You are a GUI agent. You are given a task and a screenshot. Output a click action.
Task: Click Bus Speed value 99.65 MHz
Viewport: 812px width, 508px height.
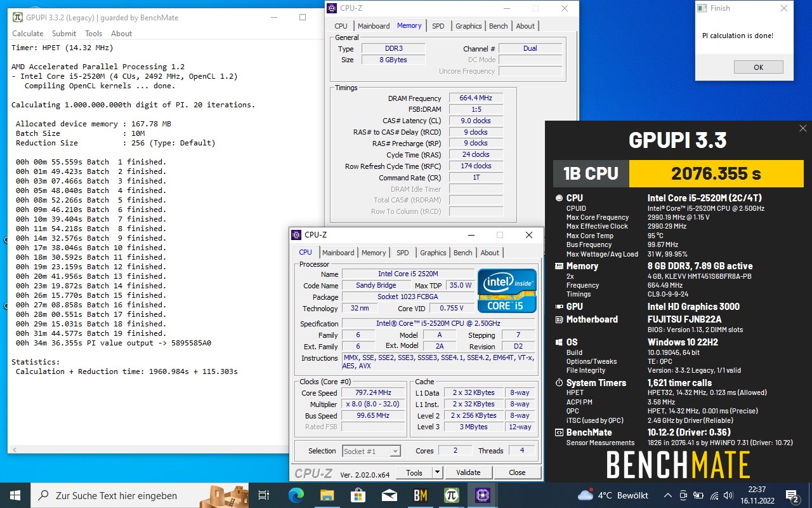click(x=373, y=415)
